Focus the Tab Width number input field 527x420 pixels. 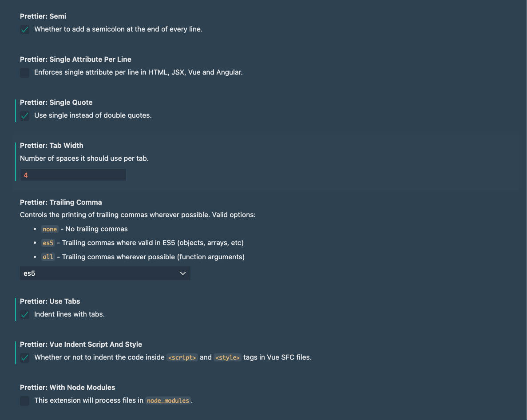click(73, 175)
